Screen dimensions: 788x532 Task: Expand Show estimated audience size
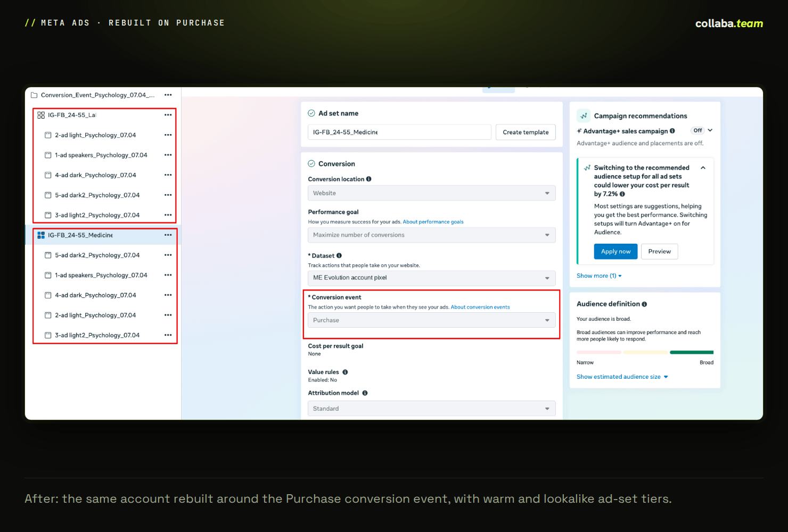pyautogui.click(x=622, y=377)
